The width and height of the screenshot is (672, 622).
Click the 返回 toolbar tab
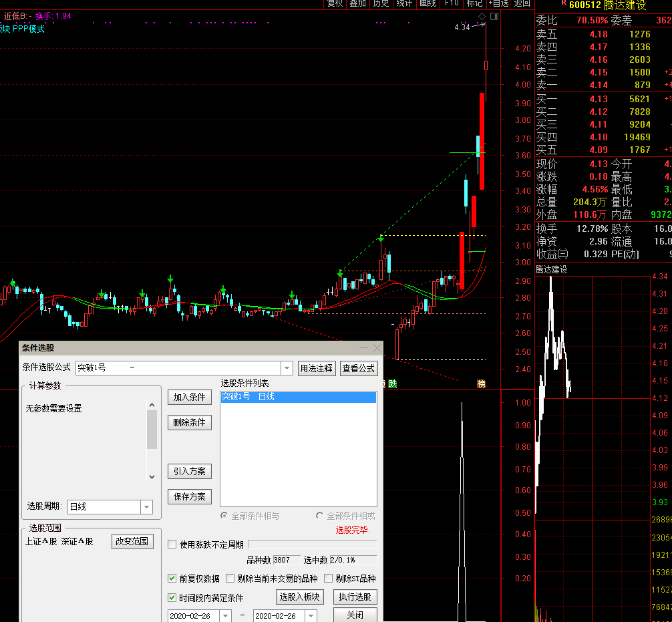tap(522, 3)
